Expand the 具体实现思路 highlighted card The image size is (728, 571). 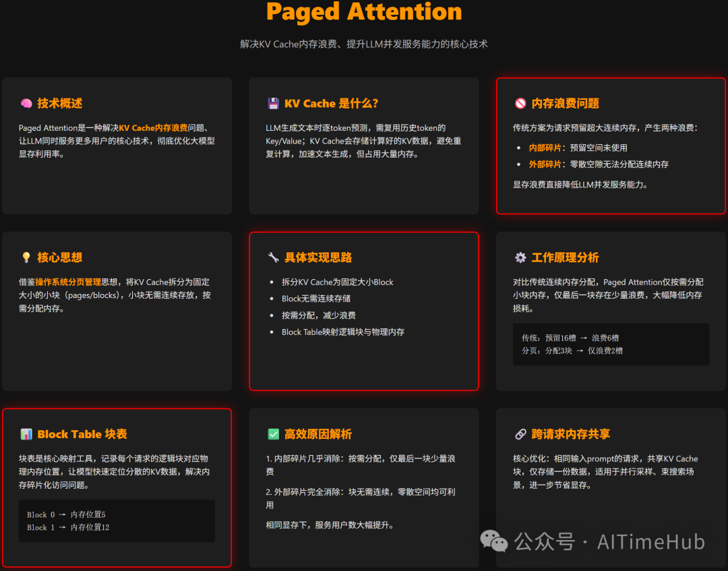(364, 311)
